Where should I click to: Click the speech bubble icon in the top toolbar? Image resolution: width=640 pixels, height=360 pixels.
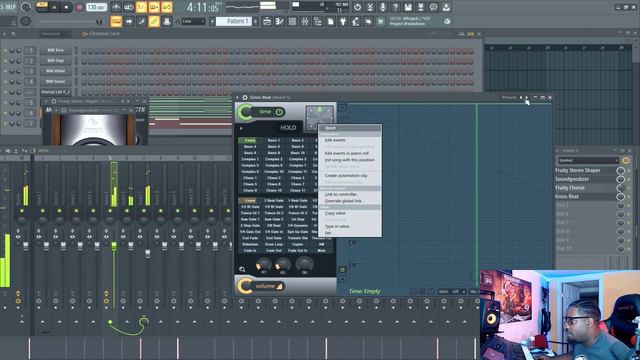(433, 7)
